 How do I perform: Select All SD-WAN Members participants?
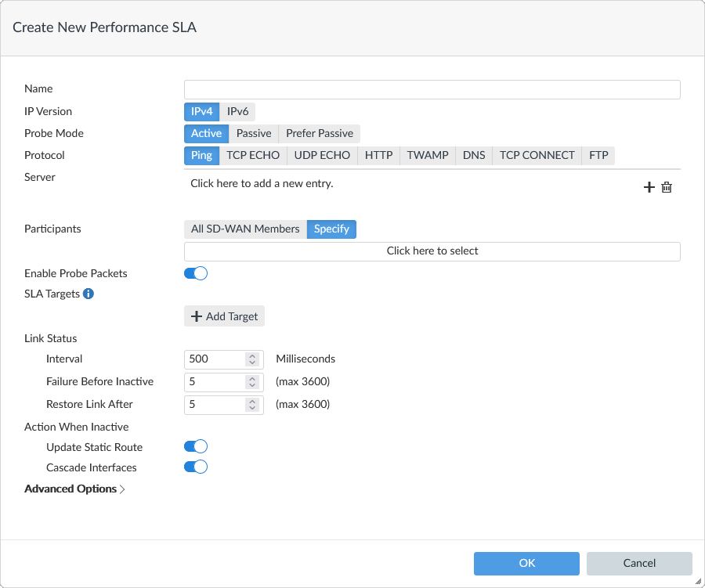(245, 229)
